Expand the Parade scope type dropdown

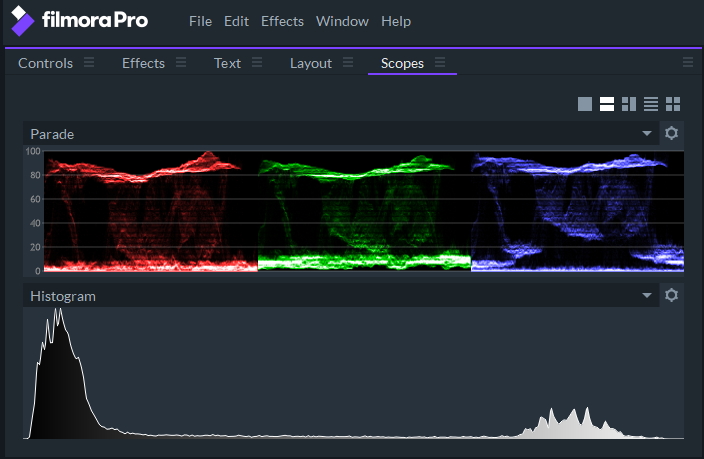click(x=647, y=133)
